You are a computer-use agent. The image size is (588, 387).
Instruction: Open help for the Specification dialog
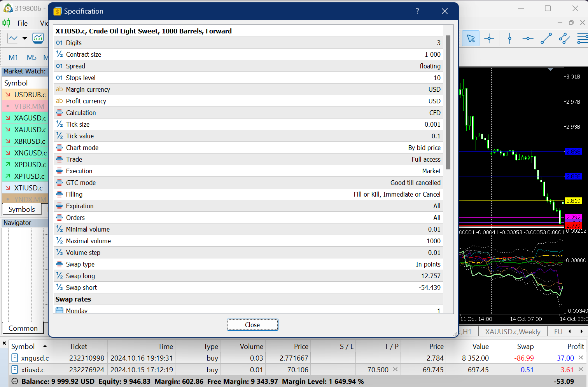[x=417, y=11]
